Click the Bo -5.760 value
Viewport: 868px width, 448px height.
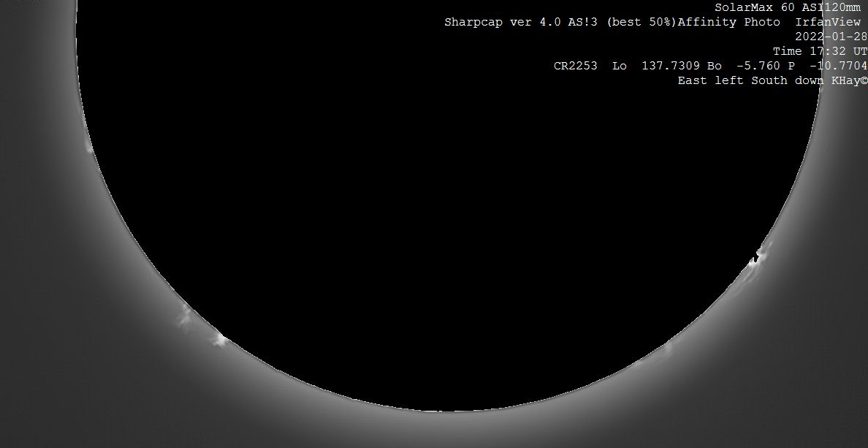click(741, 66)
